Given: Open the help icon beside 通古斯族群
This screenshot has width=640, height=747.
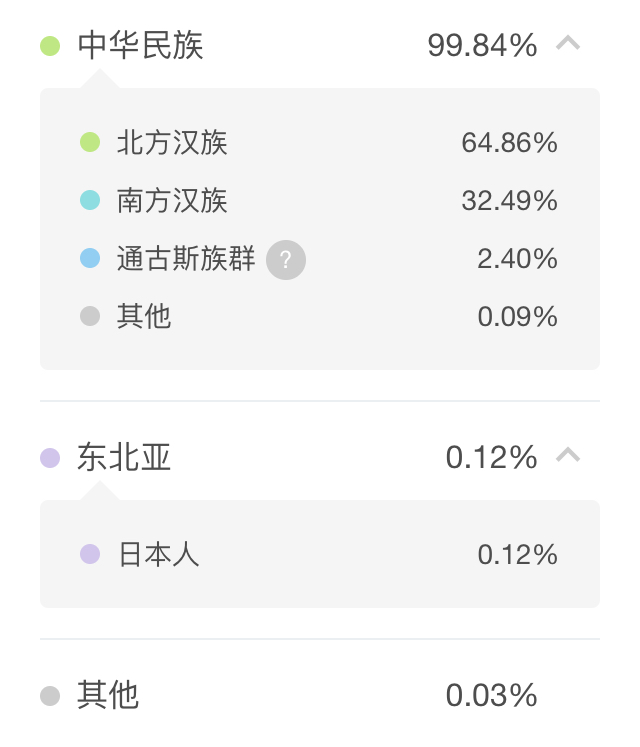Looking at the screenshot, I should point(285,260).
